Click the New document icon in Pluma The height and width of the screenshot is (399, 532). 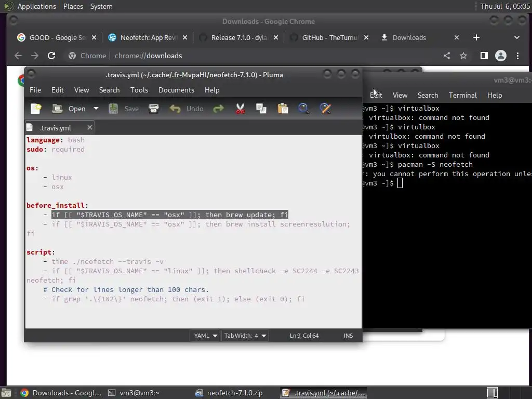pyautogui.click(x=36, y=109)
